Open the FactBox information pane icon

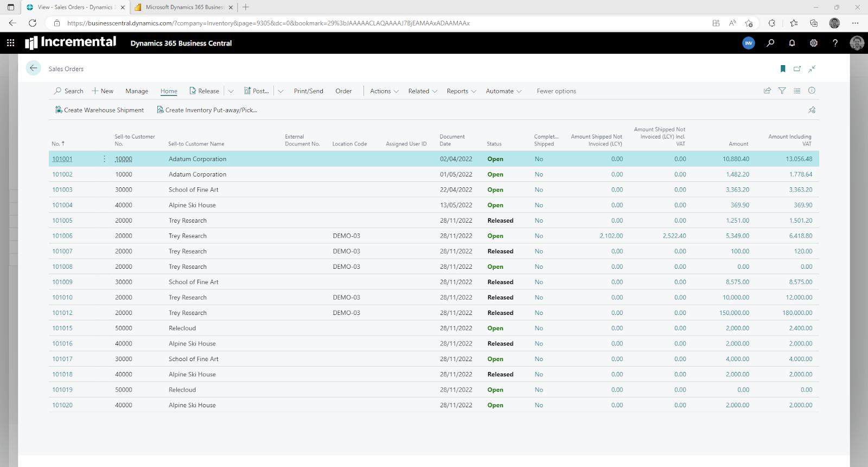pos(812,91)
